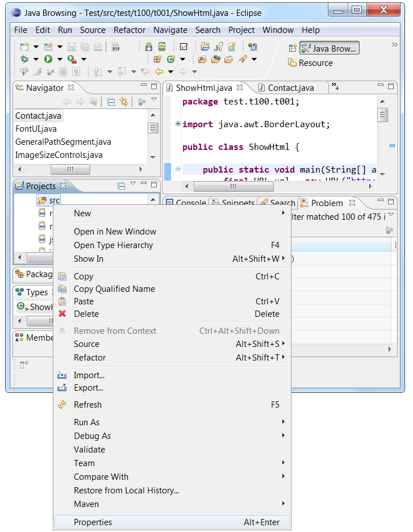Click the Export icon in context menu
This screenshot has width=413, height=532.
tap(62, 387)
